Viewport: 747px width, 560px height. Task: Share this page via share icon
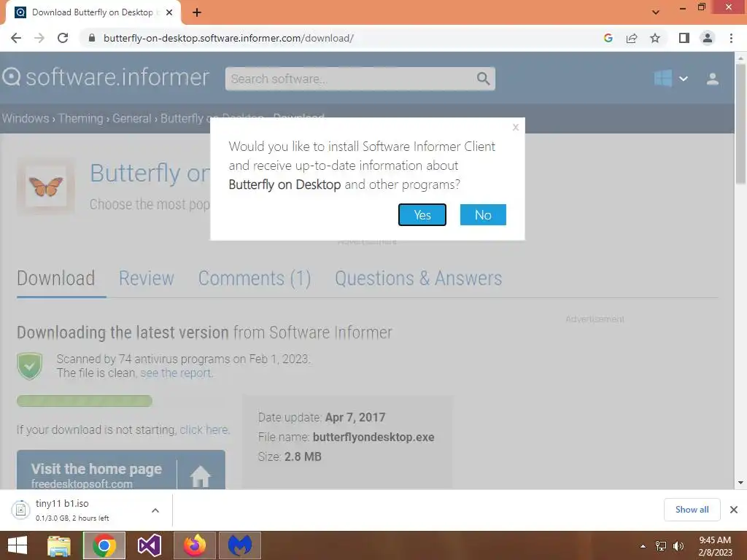pyautogui.click(x=632, y=38)
